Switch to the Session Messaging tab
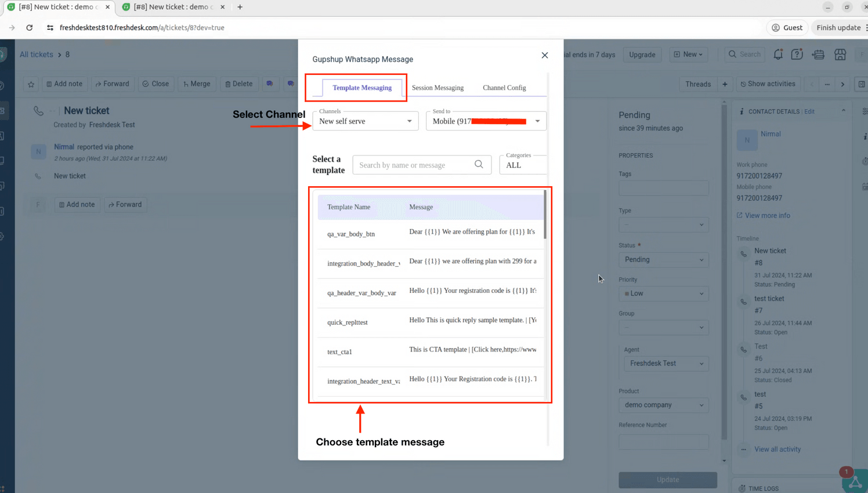Screen dimensions: 868x493 point(437,88)
